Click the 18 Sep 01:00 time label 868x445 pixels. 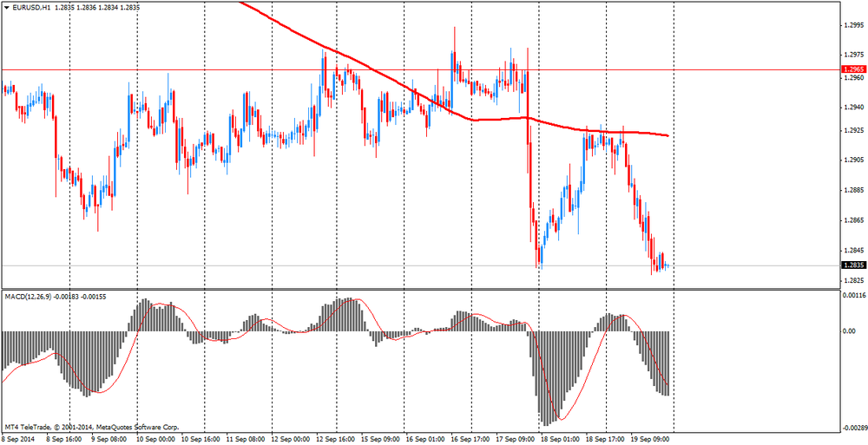(561, 440)
